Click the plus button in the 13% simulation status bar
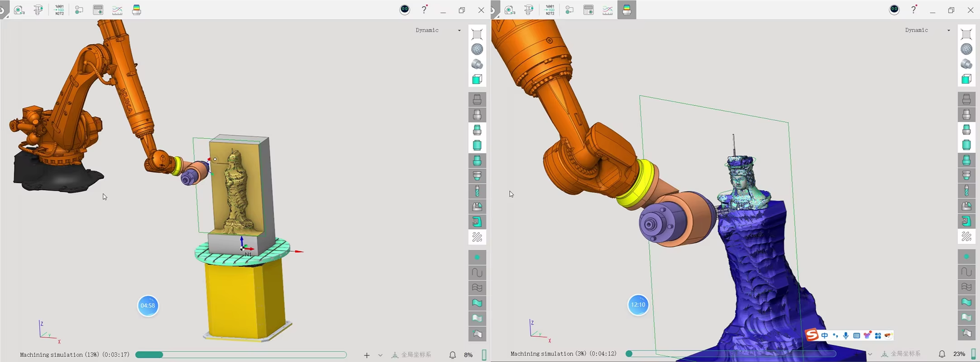Image resolution: width=980 pixels, height=362 pixels. click(x=367, y=355)
